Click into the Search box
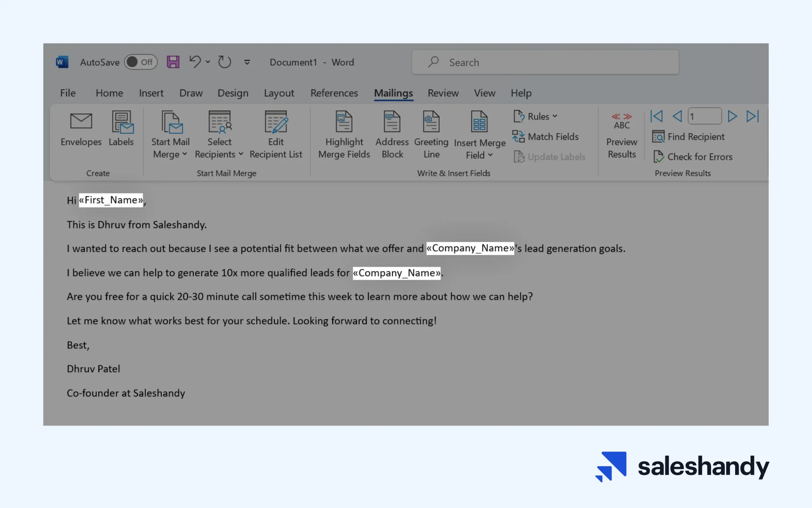The image size is (812, 508). coord(545,62)
